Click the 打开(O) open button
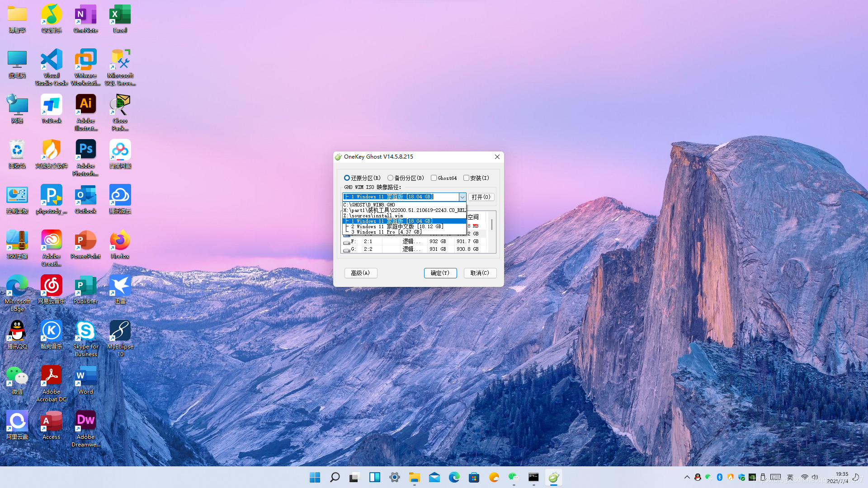The height and width of the screenshot is (488, 868). tap(481, 197)
